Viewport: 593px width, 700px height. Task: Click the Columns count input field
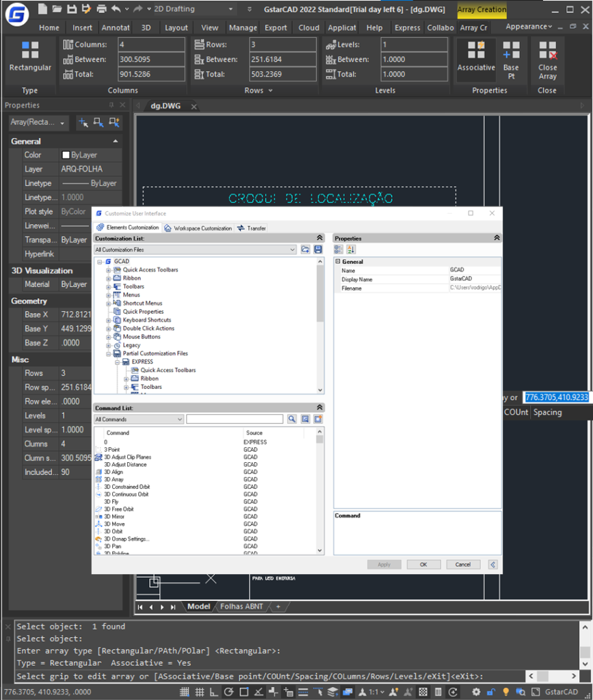click(x=151, y=44)
